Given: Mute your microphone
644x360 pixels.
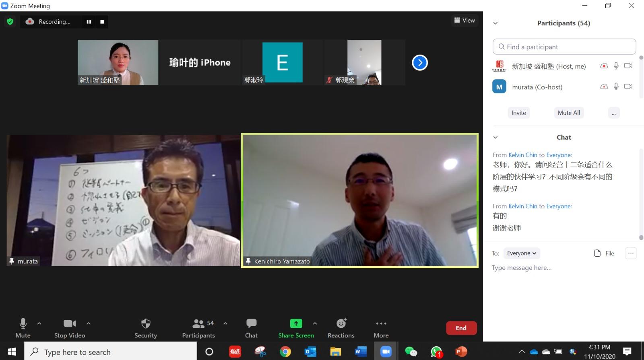Looking at the screenshot, I should pos(23,328).
